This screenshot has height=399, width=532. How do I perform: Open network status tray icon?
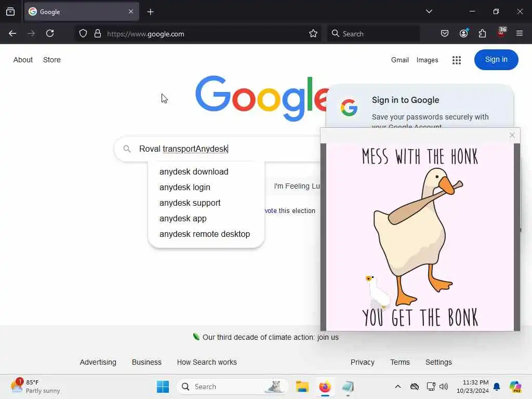tap(431, 387)
